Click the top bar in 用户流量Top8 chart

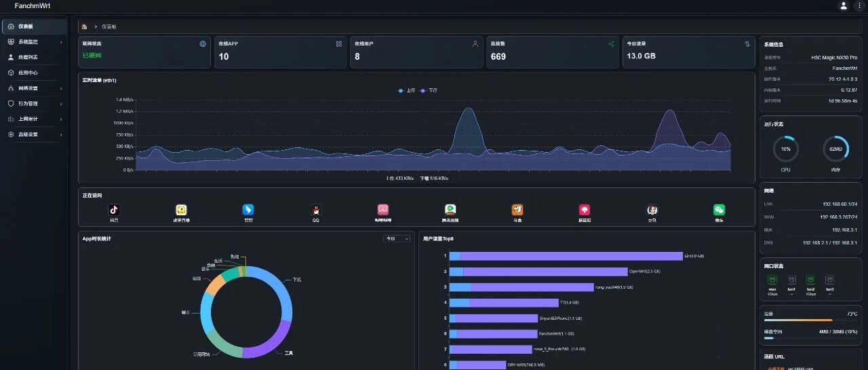pyautogui.click(x=566, y=256)
